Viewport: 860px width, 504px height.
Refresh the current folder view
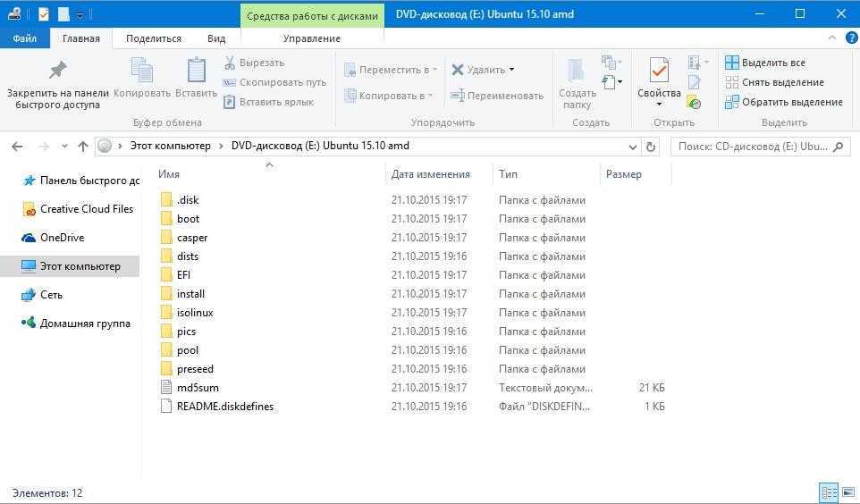(x=651, y=146)
